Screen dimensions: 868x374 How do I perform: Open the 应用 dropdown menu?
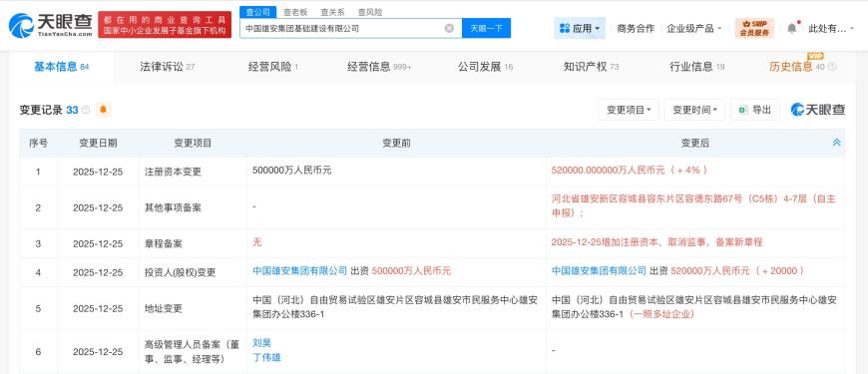[580, 28]
